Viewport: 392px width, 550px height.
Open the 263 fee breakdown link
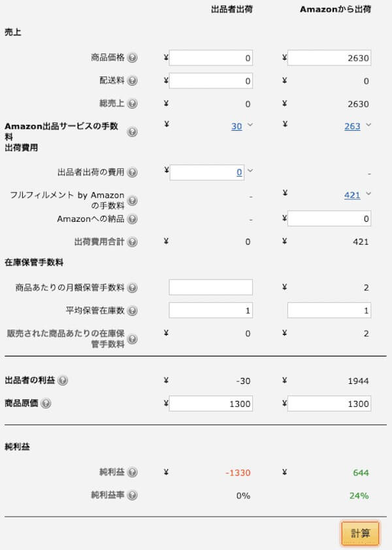point(352,126)
